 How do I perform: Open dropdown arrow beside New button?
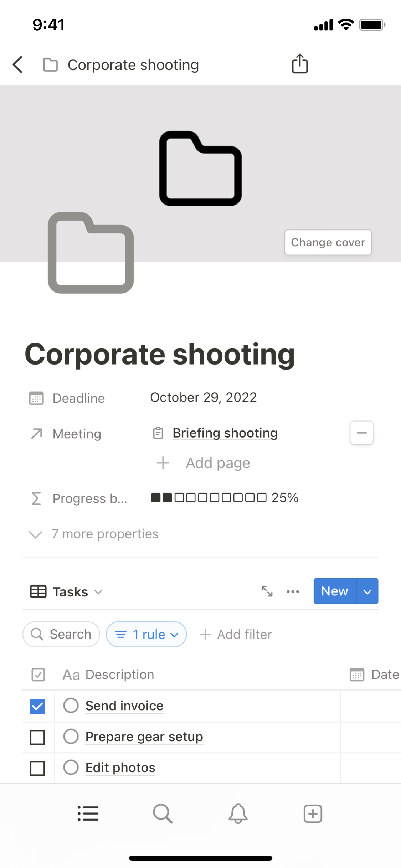(x=367, y=591)
